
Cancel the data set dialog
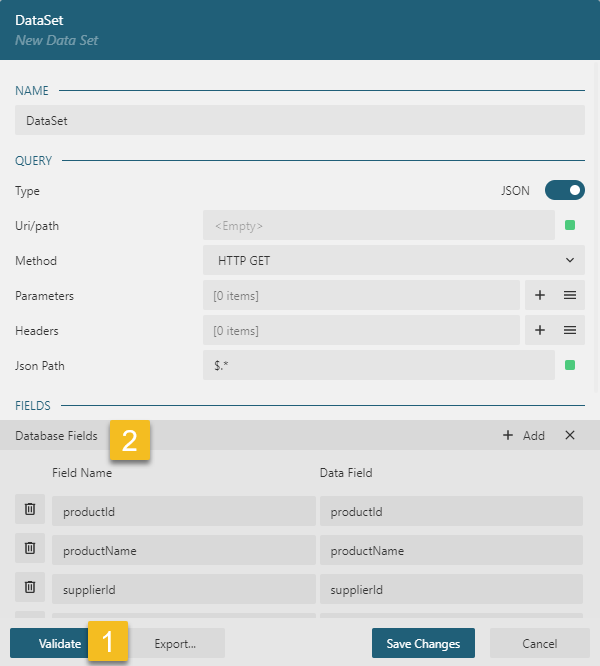pyautogui.click(x=539, y=643)
